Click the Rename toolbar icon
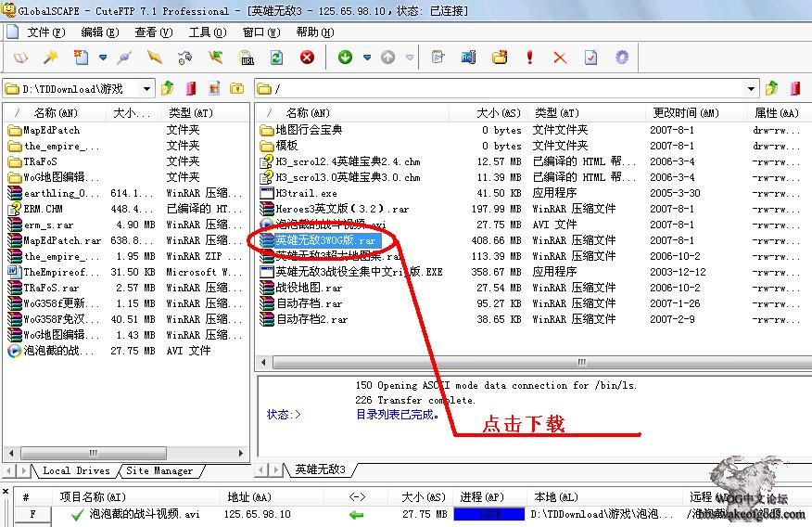Screen dimensions: 812x527 (x=468, y=57)
